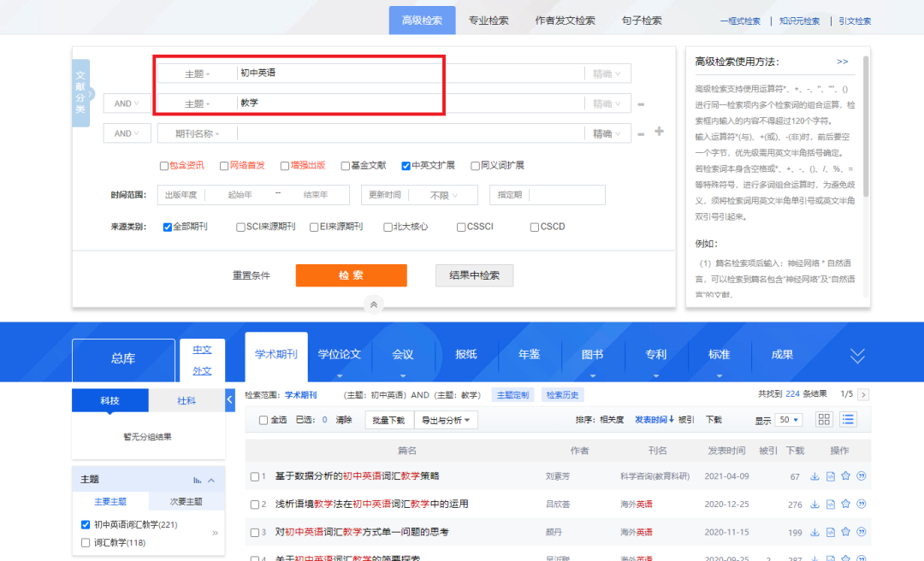Toggle 包含资讯 checkbox
The width and height of the screenshot is (924, 561).
(x=164, y=166)
